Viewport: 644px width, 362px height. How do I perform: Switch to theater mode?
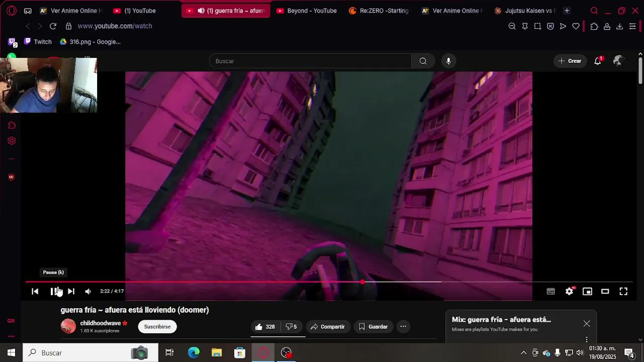[x=605, y=292]
